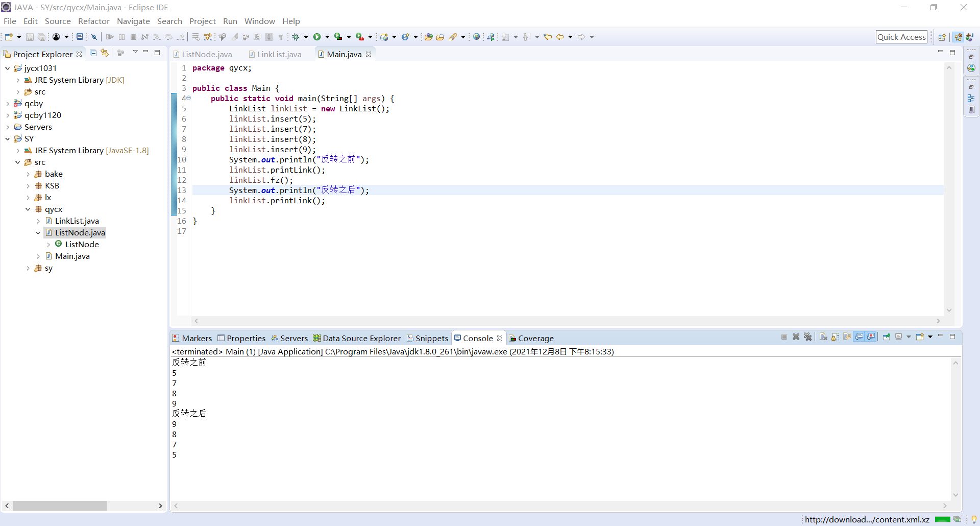Click Remove All Terminated Launches icon
980x526 pixels.
pos(807,337)
